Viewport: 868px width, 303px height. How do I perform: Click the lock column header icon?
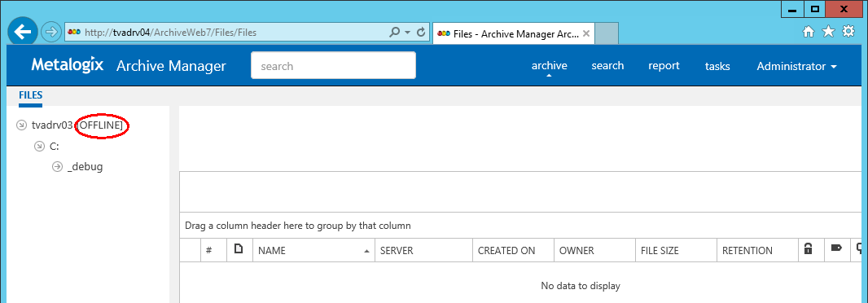point(809,249)
